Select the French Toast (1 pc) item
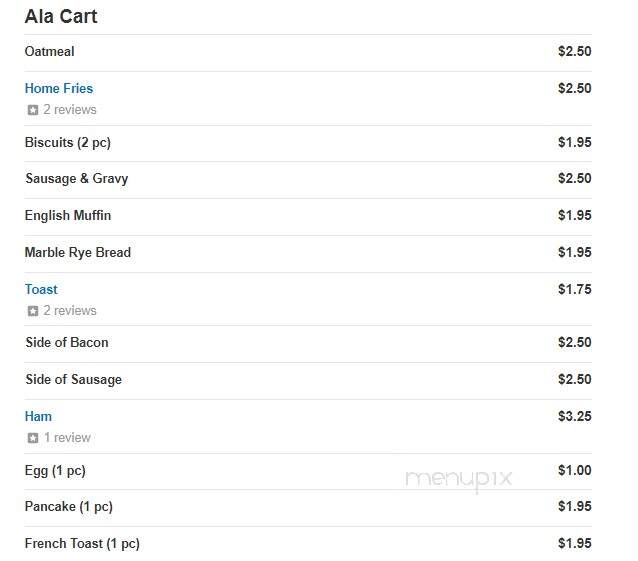 point(308,544)
